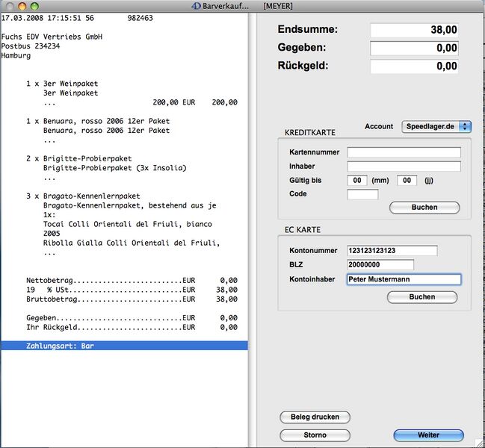Click the BLZ field containing 20000000
The image size is (485, 448).
tap(380, 265)
